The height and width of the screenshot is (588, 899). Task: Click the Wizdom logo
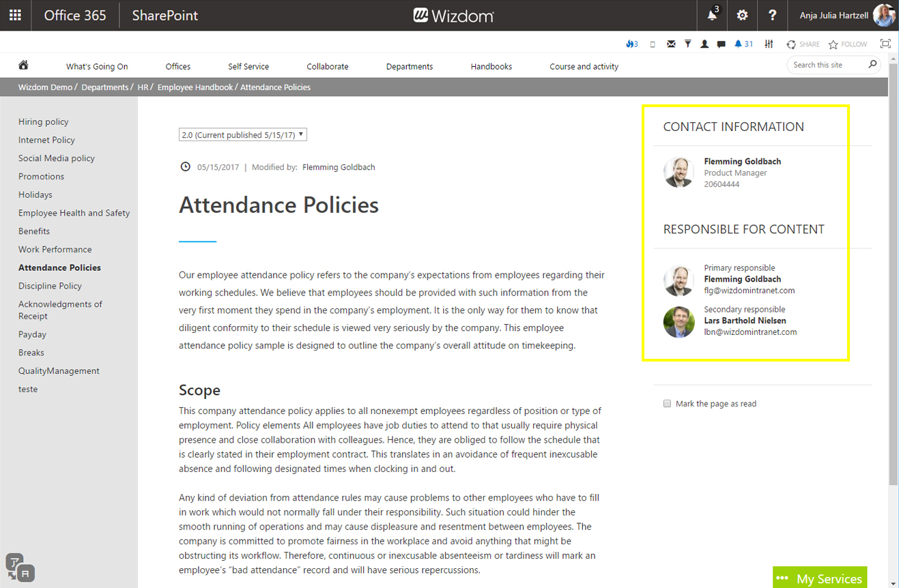coord(453,15)
